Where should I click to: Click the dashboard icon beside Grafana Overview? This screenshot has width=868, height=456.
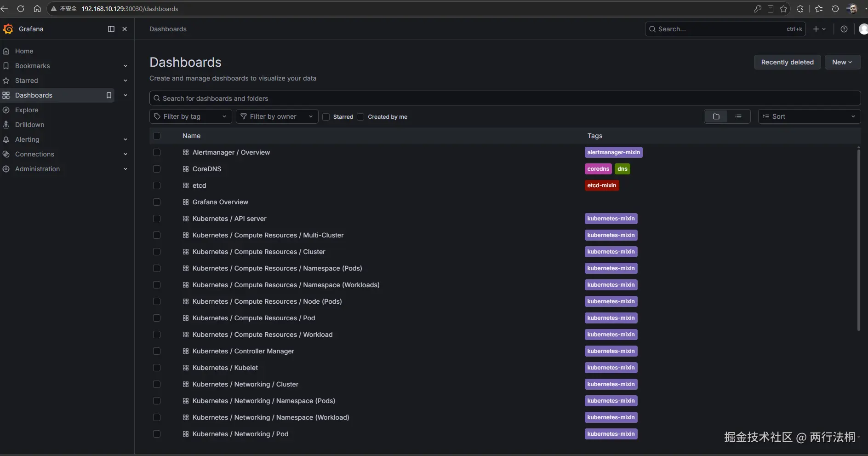[186, 202]
